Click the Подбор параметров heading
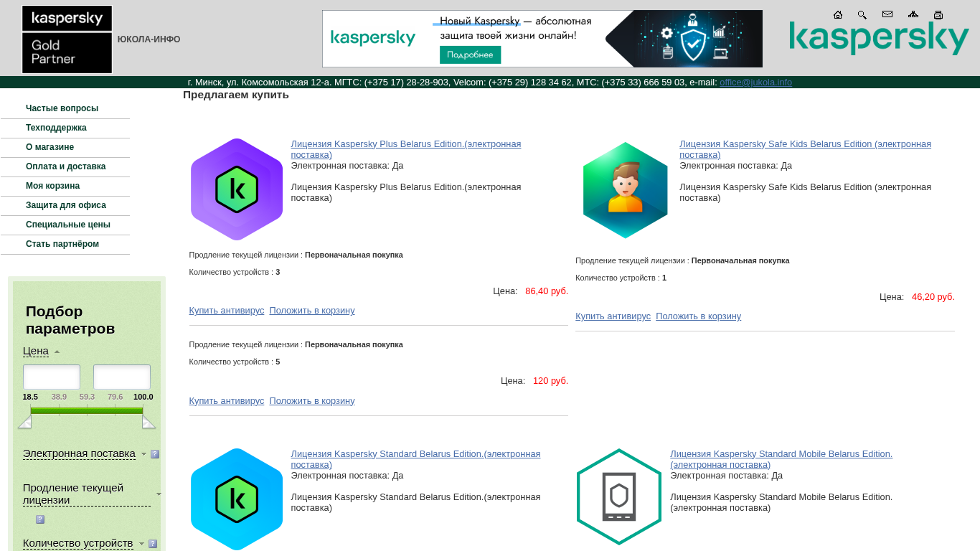Viewport: 980px width, 551px height. pyautogui.click(x=70, y=320)
